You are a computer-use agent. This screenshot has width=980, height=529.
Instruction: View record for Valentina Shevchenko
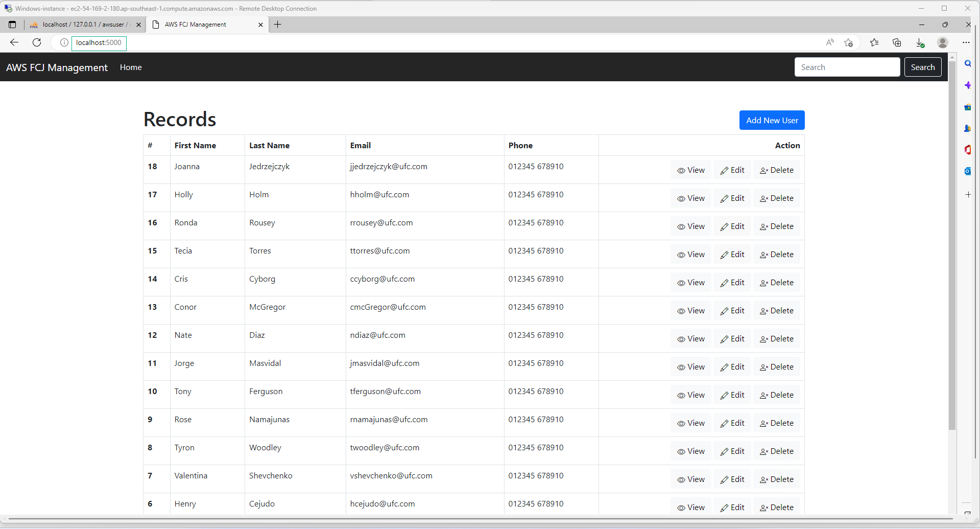pos(690,479)
